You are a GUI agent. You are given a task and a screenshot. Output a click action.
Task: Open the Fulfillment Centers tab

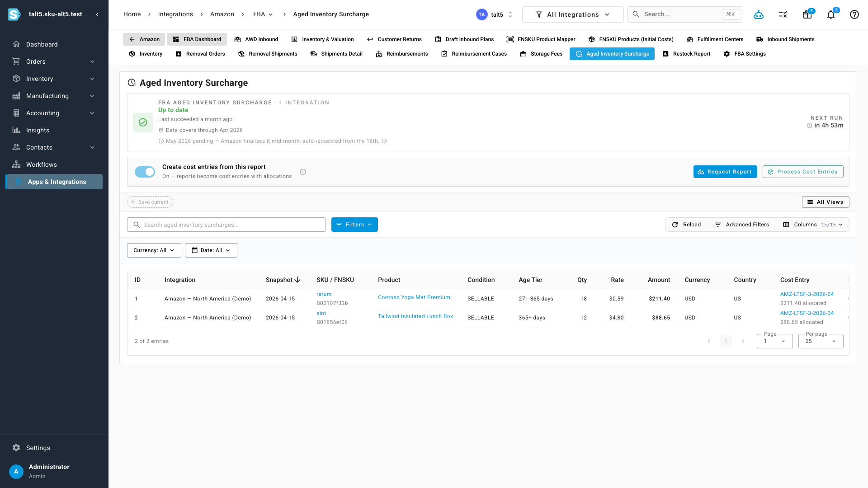715,39
